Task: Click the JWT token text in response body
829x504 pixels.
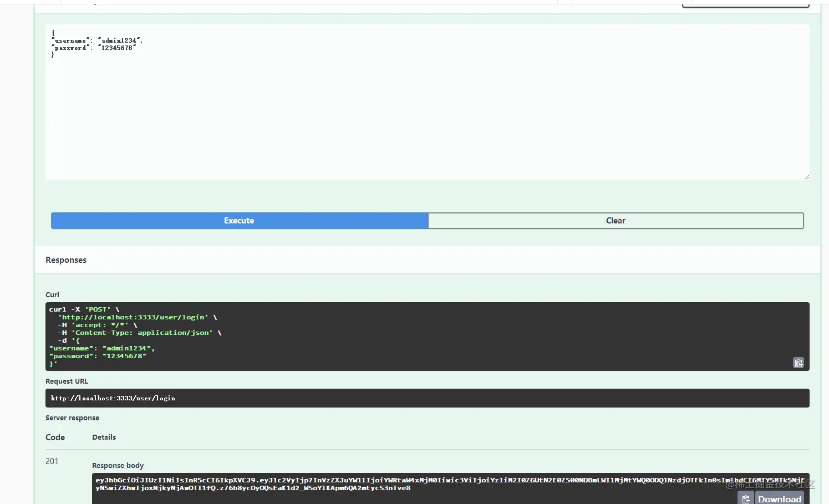Action: (x=450, y=484)
